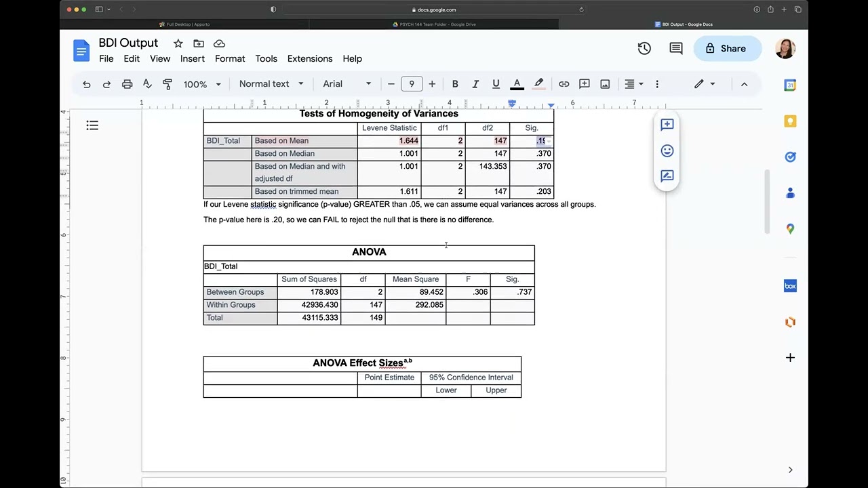The image size is (868, 488).
Task: Reload page in Safari
Action: (581, 9)
